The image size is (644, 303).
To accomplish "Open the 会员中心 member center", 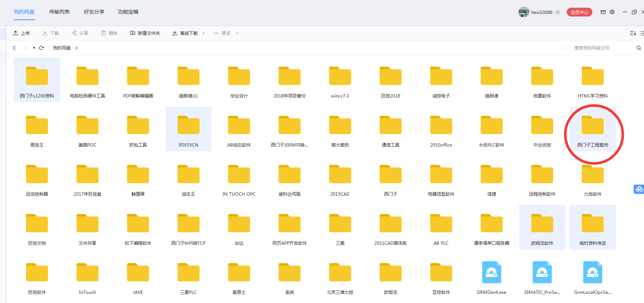I will [579, 12].
